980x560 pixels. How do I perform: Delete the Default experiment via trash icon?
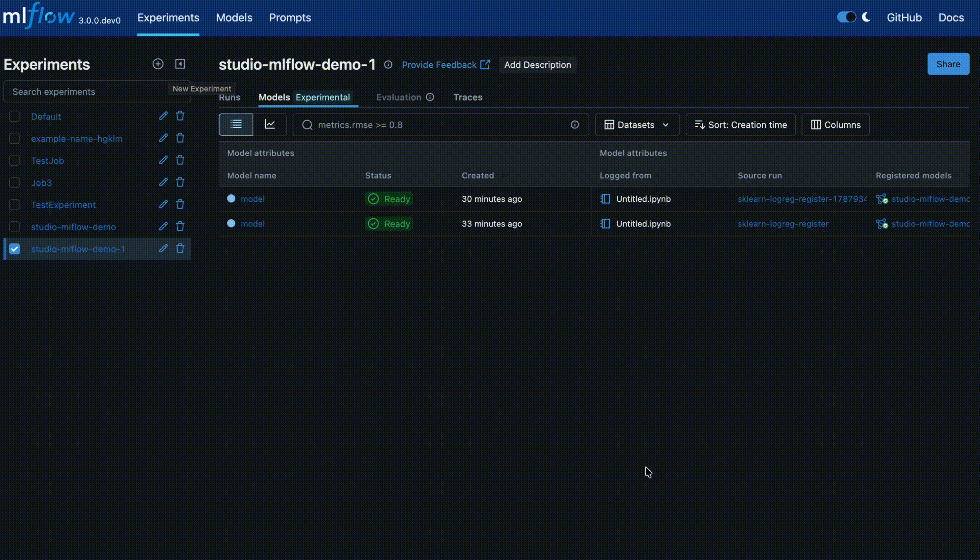tap(180, 116)
